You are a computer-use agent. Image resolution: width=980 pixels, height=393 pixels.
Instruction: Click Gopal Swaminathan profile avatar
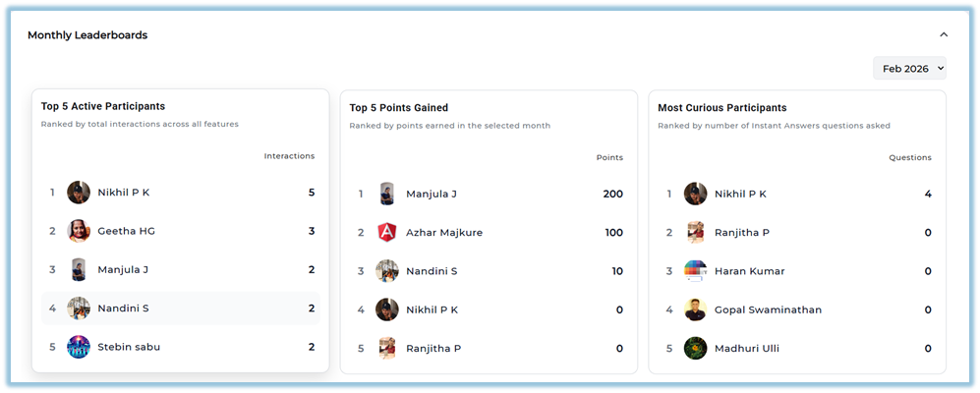(x=696, y=309)
